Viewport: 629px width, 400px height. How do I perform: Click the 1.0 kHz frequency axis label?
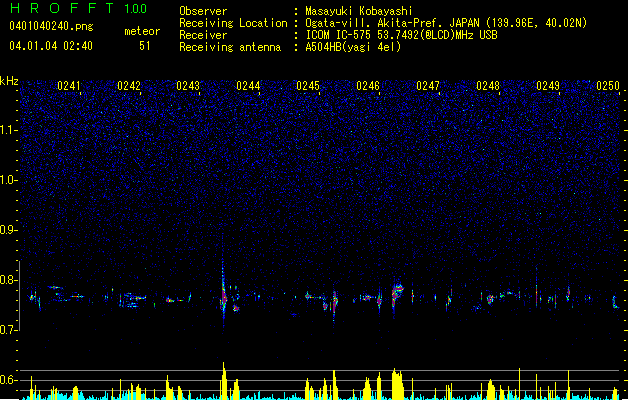(x=8, y=180)
